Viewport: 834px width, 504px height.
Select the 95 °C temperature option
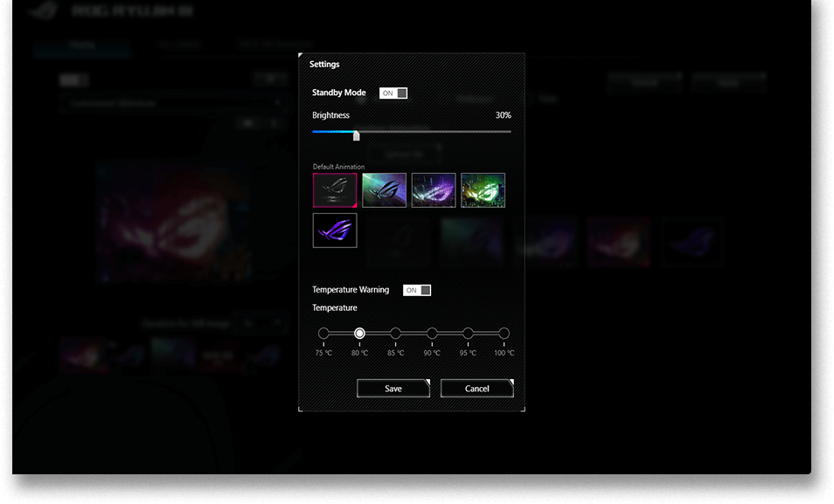point(468,334)
